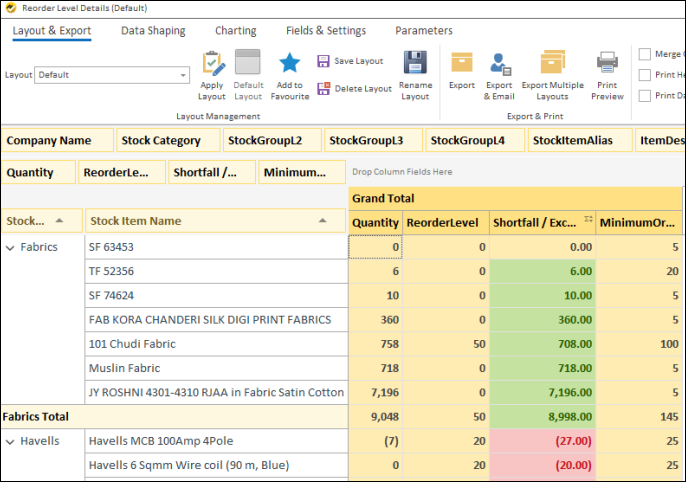Add layout to favourites with star icon
The width and height of the screenshot is (686, 482).
pyautogui.click(x=289, y=65)
